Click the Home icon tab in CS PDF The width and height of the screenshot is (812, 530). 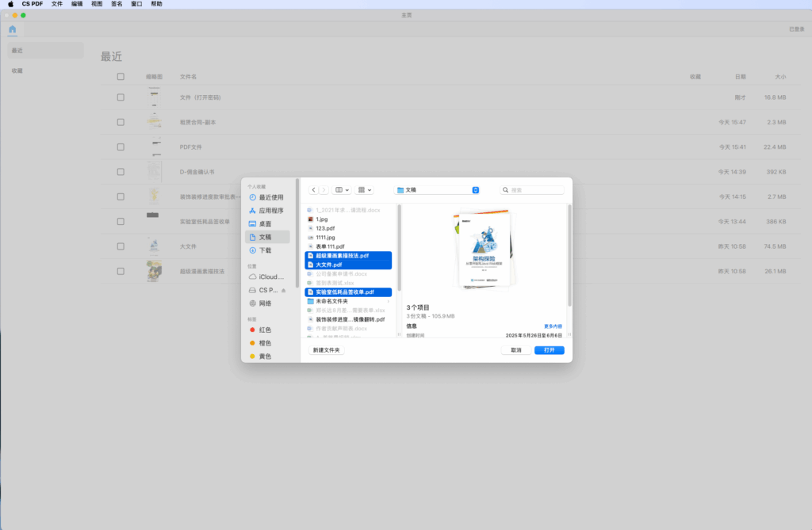click(x=13, y=29)
